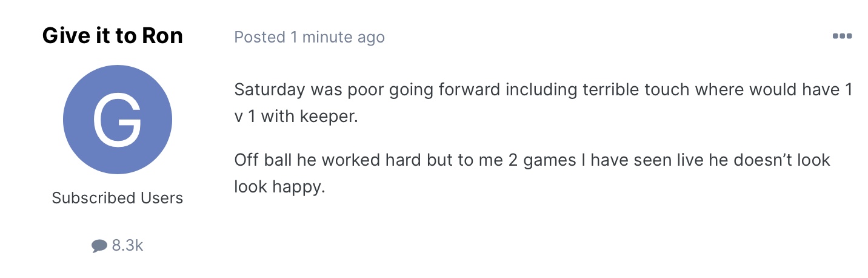Click the Posted 1 minute ago timestamp
This screenshot has width=868, height=278.
309,37
